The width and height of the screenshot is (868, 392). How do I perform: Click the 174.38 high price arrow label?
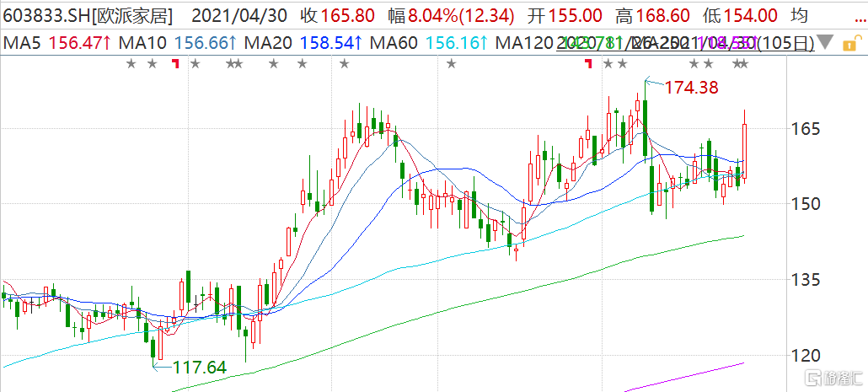pyautogui.click(x=691, y=87)
